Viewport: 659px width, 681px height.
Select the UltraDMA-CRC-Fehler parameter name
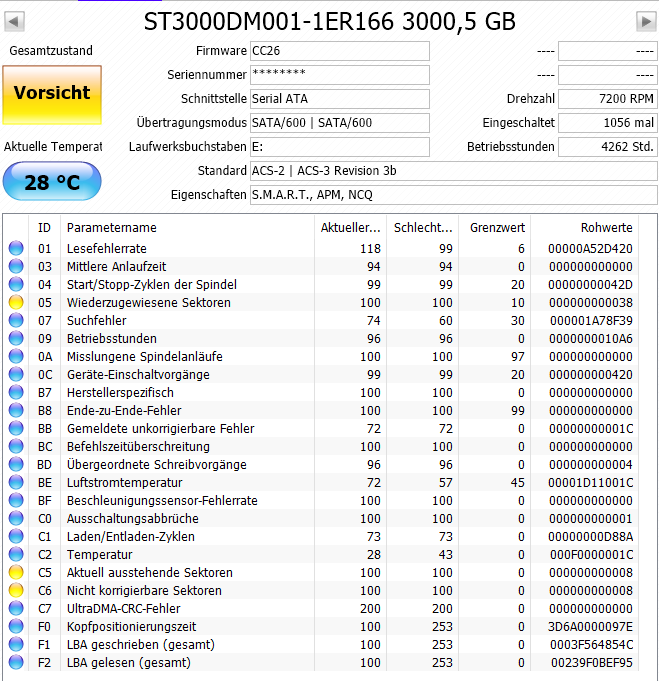123,609
